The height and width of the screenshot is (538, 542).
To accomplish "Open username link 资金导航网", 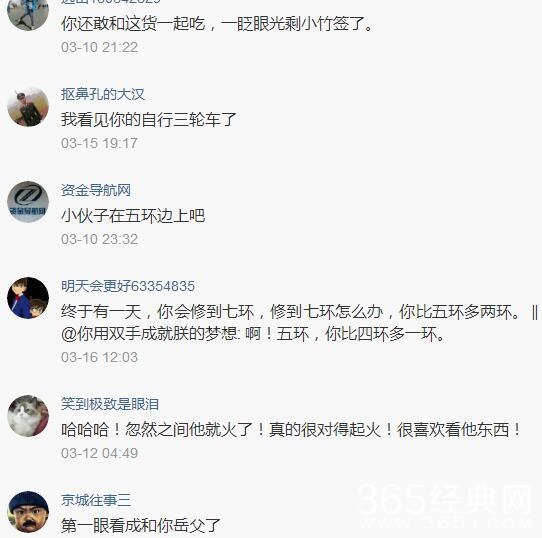I will tap(96, 190).
